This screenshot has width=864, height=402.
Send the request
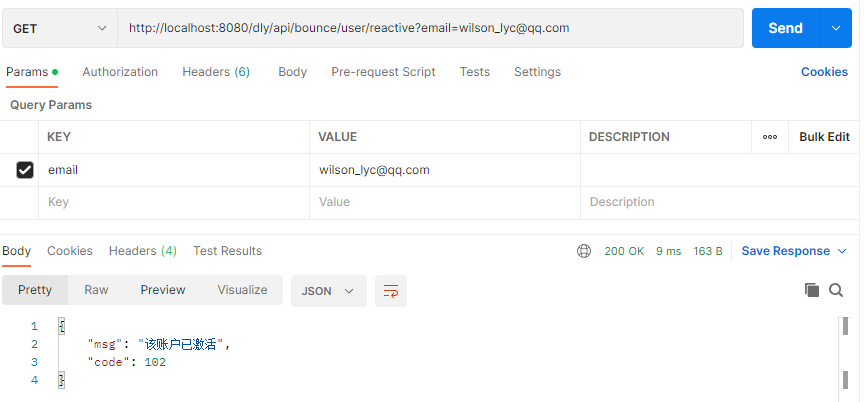click(x=785, y=28)
